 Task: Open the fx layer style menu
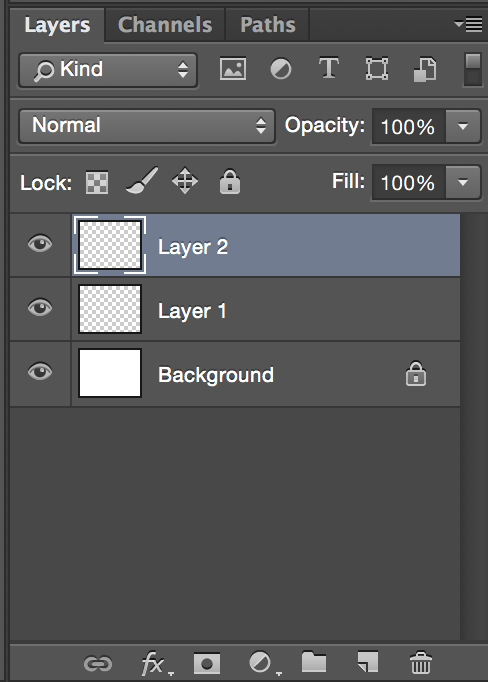154,664
